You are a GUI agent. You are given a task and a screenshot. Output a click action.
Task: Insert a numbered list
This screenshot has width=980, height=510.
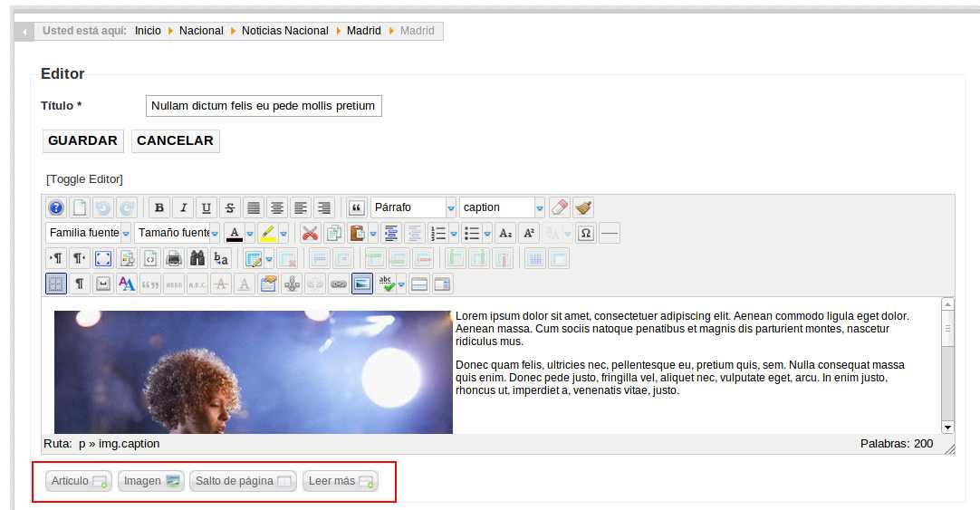coord(438,233)
